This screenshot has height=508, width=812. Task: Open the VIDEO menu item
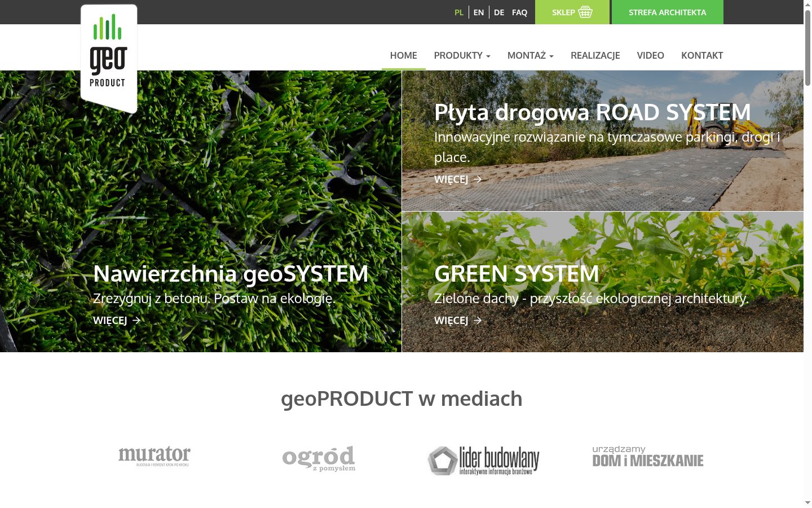click(651, 55)
